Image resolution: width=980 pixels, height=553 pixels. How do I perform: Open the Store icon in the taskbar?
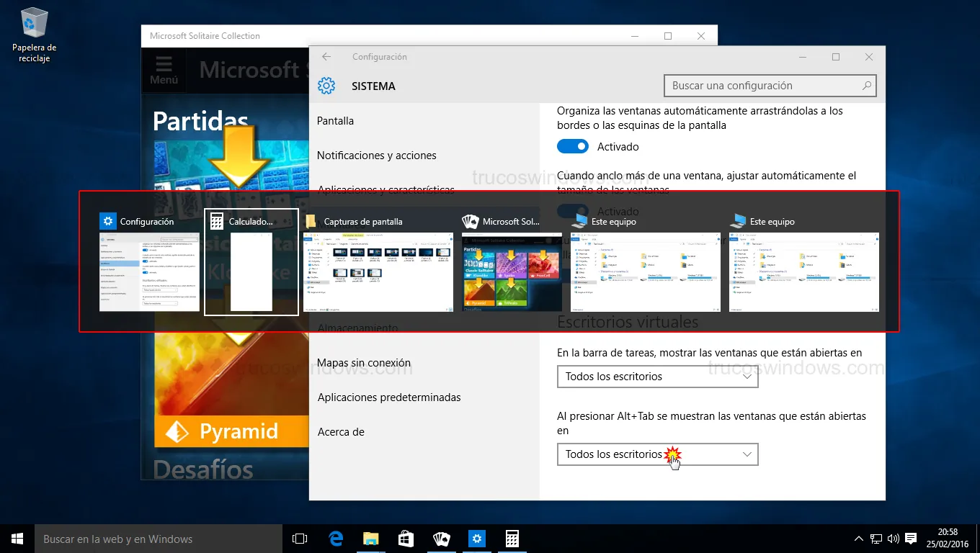pos(406,539)
